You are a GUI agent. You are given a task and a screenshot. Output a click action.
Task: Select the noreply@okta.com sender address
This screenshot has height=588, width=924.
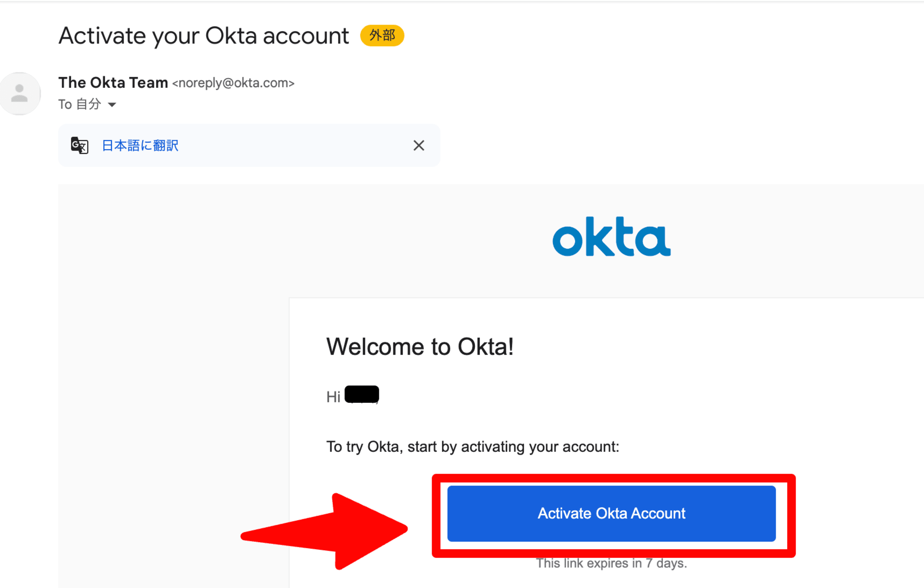point(233,83)
